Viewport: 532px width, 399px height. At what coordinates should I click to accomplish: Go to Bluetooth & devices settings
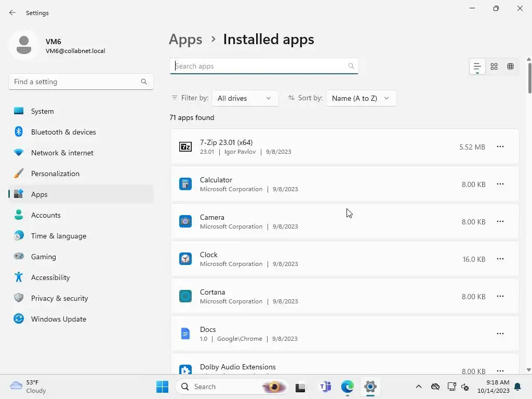click(63, 132)
